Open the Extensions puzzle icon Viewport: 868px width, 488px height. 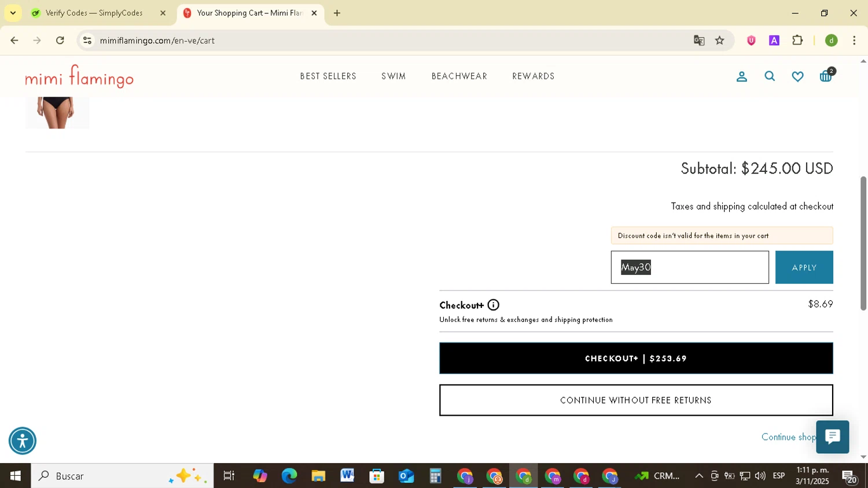click(797, 41)
